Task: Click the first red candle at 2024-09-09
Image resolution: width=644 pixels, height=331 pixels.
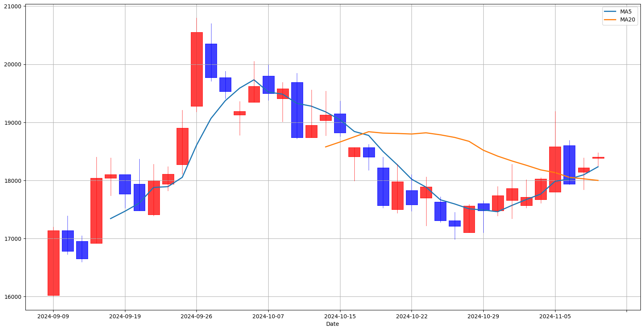Action: point(53,263)
